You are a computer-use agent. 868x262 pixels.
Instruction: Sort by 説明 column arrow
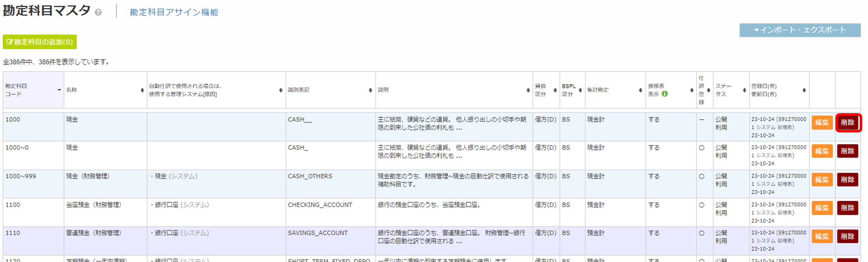[x=528, y=90]
